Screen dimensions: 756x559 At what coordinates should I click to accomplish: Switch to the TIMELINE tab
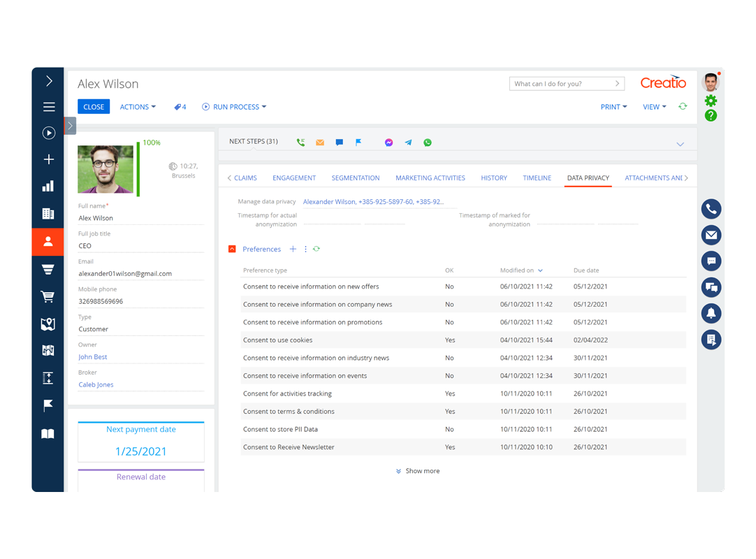(537, 178)
